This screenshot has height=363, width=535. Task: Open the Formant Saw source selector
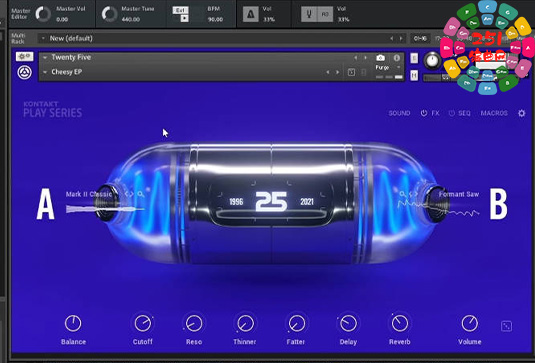click(x=459, y=194)
